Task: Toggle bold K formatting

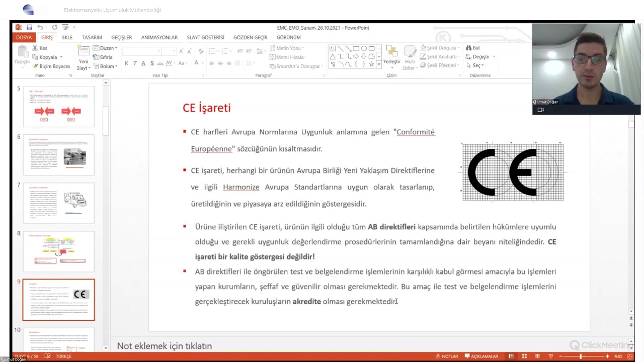Action: pyautogui.click(x=126, y=63)
